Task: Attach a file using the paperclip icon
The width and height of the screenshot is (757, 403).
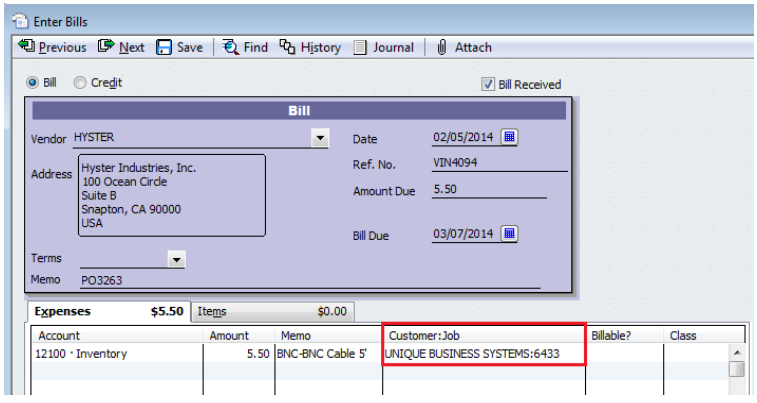Action: [x=441, y=47]
